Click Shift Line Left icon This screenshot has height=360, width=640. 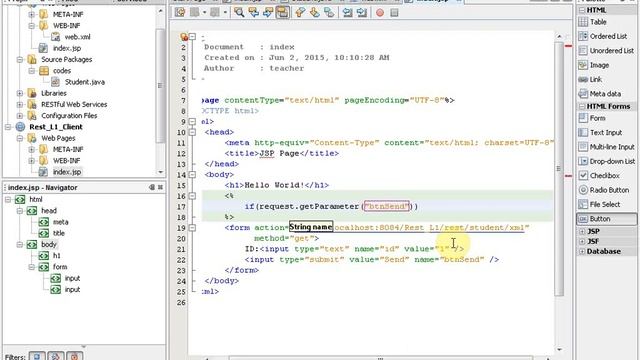tap(347, 13)
